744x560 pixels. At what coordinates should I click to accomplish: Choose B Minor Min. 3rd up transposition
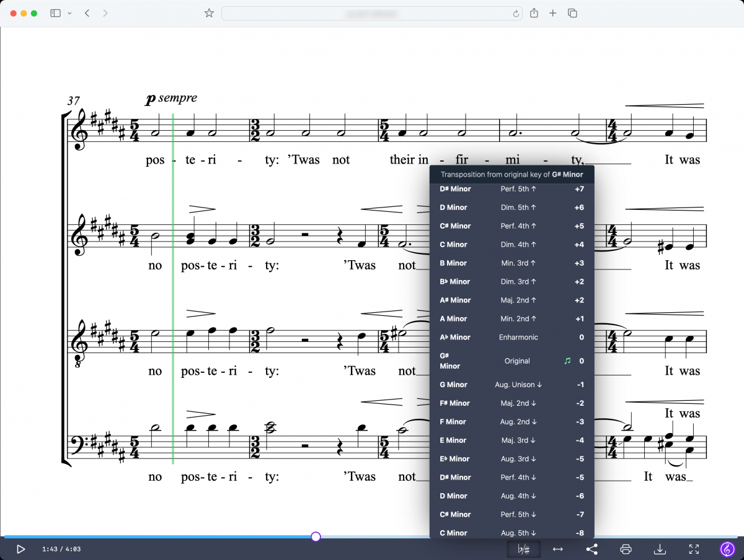511,263
